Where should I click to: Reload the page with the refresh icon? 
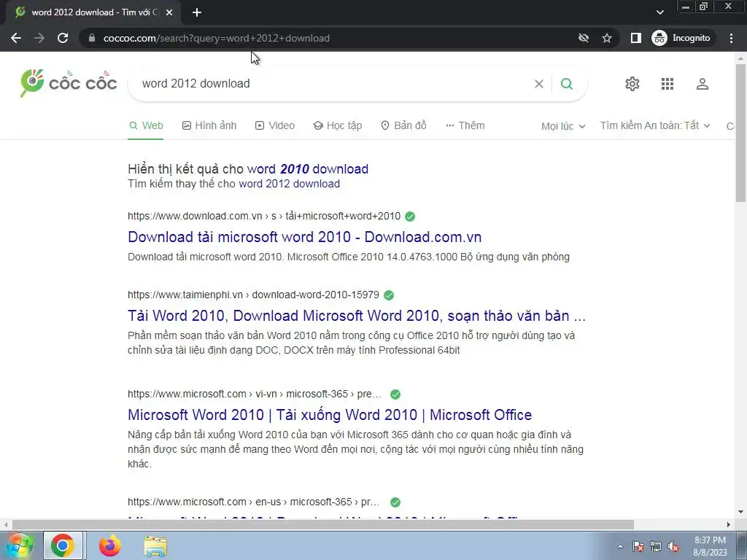click(63, 38)
